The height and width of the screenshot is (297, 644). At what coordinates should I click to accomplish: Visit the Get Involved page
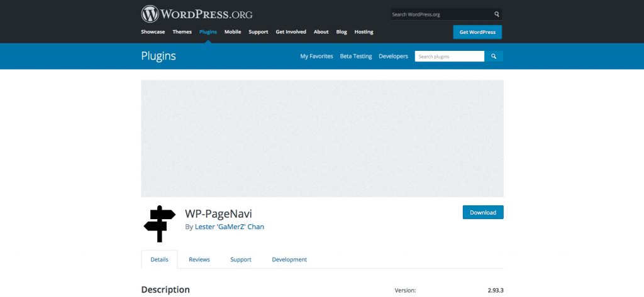[x=291, y=31]
